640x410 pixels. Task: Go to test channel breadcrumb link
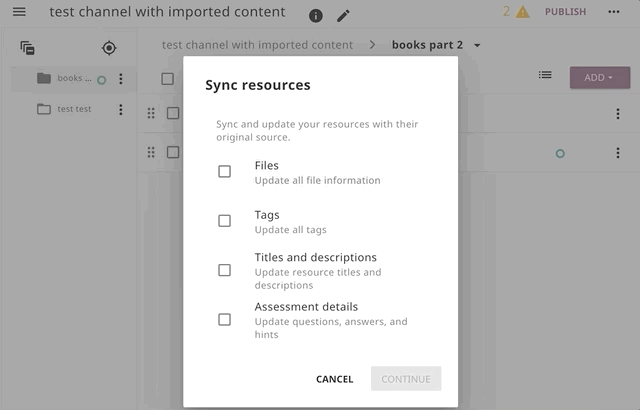coord(257,45)
